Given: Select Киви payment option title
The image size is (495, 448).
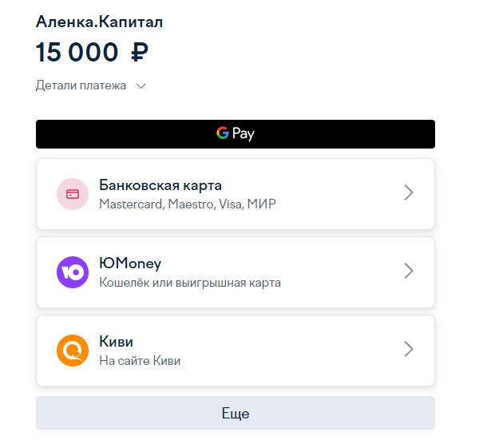Looking at the screenshot, I should [117, 342].
